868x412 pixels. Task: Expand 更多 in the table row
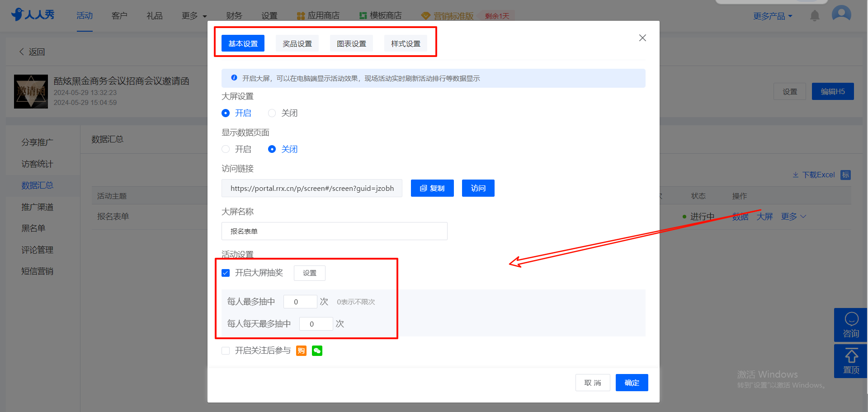point(793,217)
